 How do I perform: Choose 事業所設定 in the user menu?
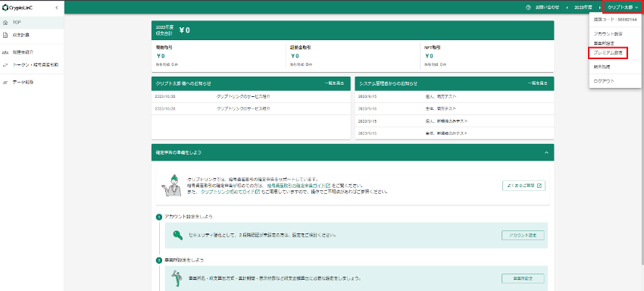click(604, 42)
